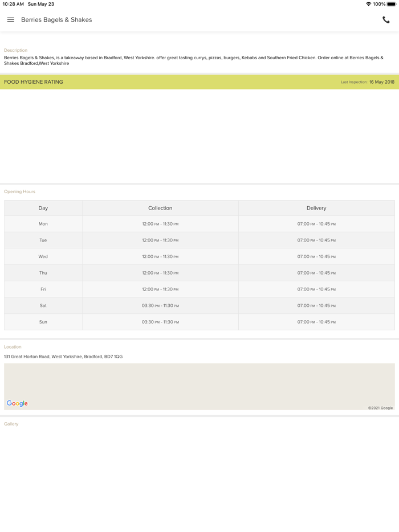Viewport: 399px width, 532px height.
Task: Click the Sun May 23 status bar date
Action: click(40, 4)
